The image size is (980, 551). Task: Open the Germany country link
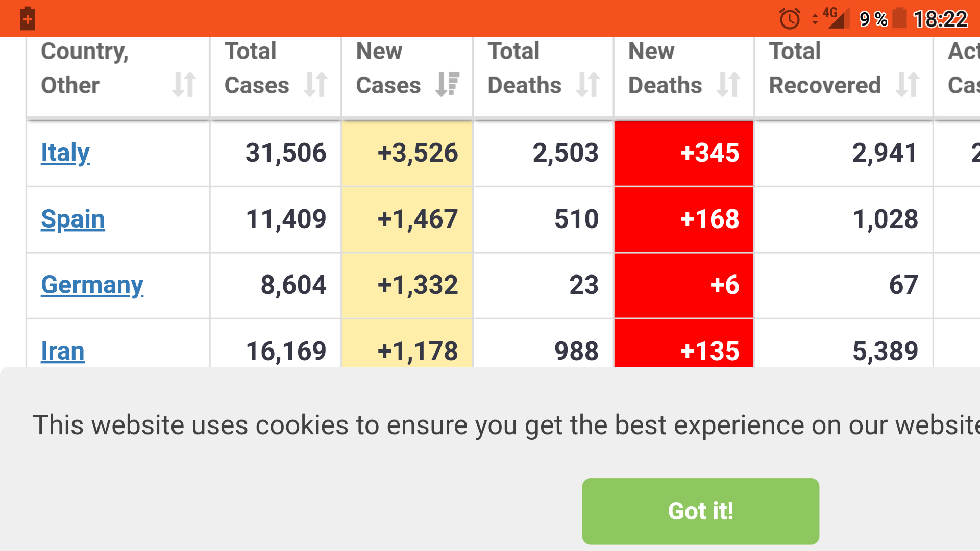(x=92, y=285)
